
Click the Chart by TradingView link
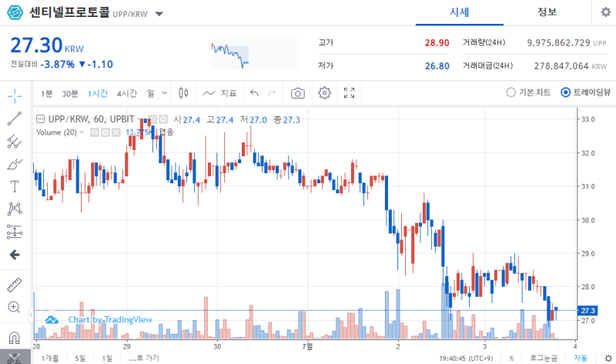pos(110,319)
